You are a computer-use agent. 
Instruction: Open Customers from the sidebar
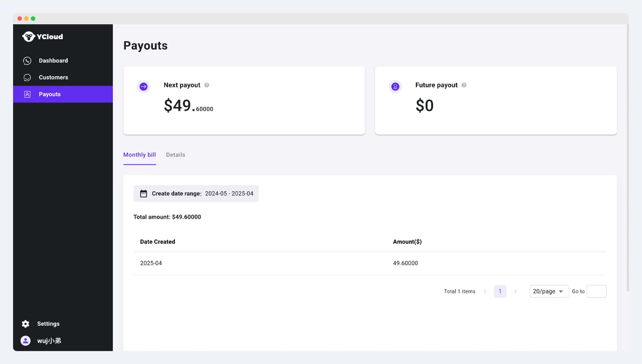click(63, 78)
